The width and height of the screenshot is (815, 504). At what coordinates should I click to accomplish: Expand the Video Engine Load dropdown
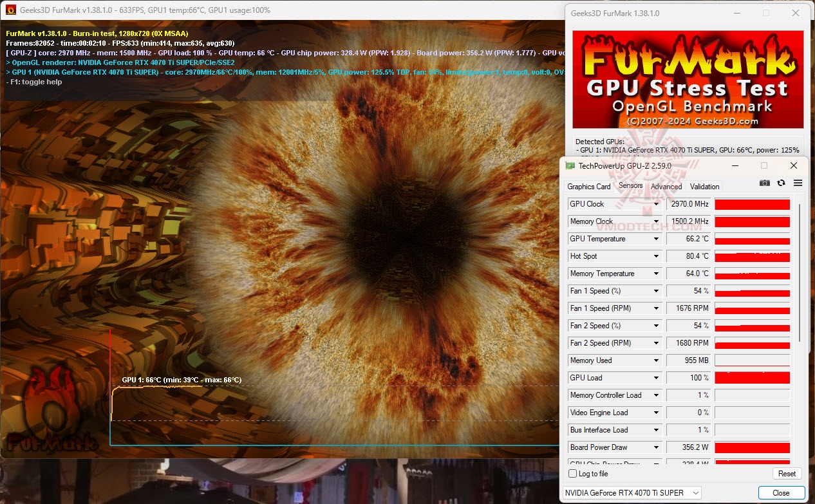(x=656, y=413)
